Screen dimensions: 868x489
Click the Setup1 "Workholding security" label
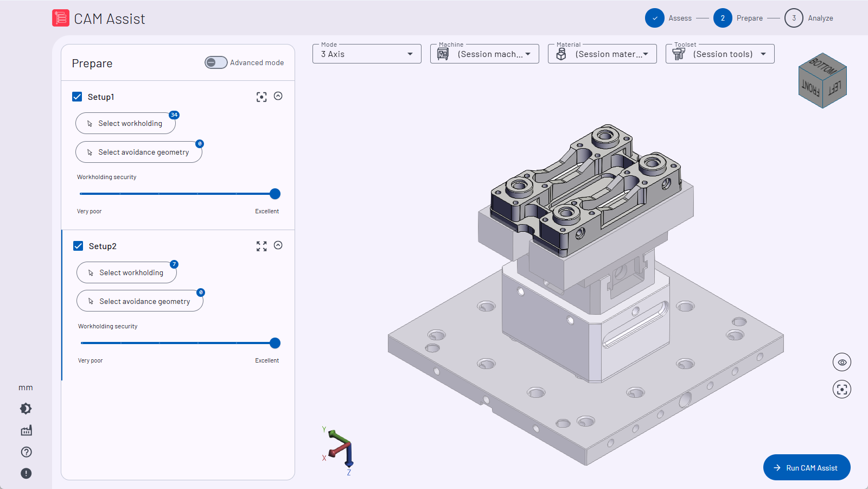coord(107,177)
